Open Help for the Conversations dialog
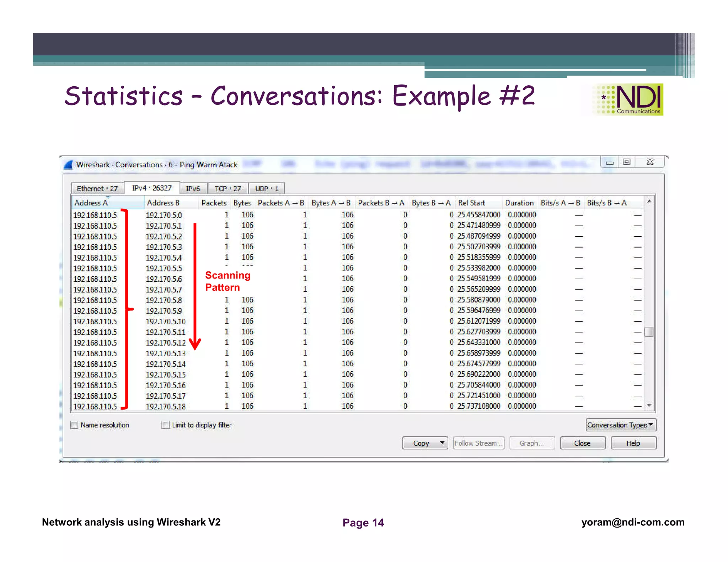This screenshot has height=562, width=728. pyautogui.click(x=633, y=443)
